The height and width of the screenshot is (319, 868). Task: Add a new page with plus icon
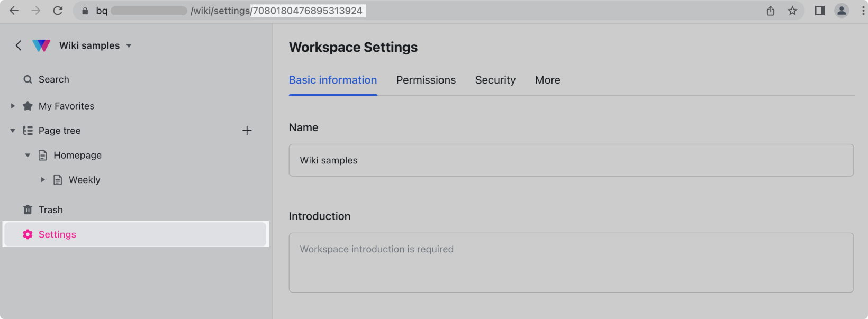point(247,131)
